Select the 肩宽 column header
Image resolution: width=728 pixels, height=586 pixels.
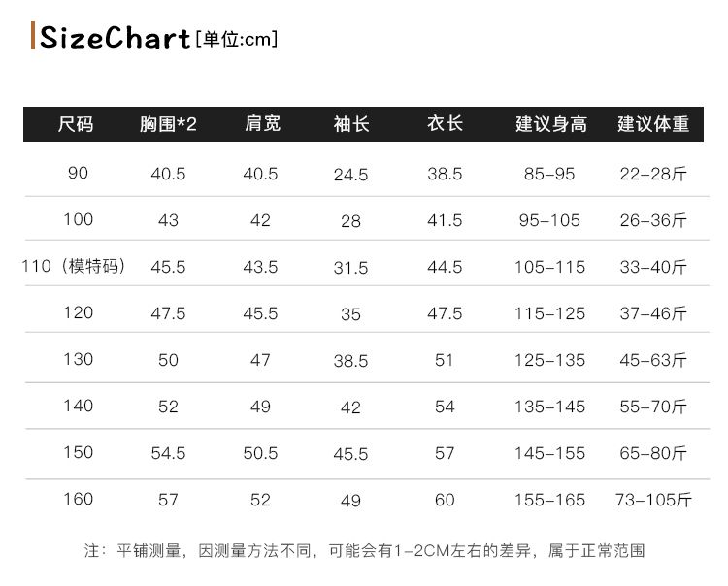click(x=263, y=124)
